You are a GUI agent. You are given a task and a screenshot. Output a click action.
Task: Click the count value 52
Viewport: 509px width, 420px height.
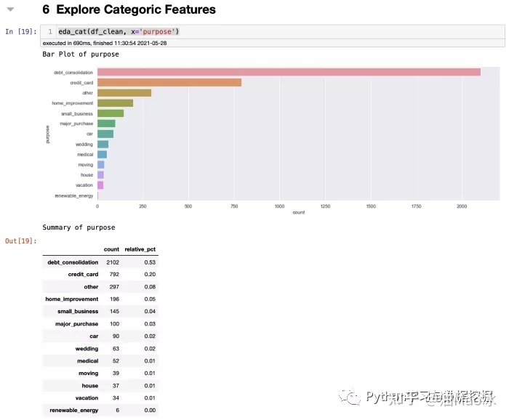tap(116, 361)
